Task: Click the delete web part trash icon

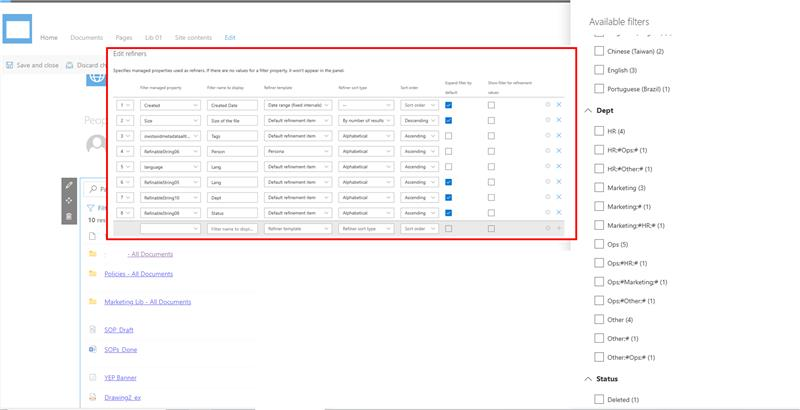Action: 69,216
